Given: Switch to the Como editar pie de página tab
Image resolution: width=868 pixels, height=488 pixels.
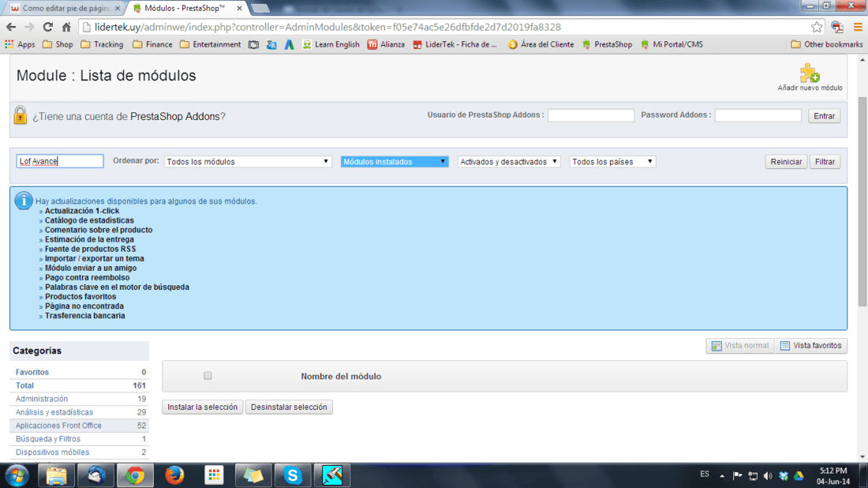Looking at the screenshot, I should click(65, 9).
